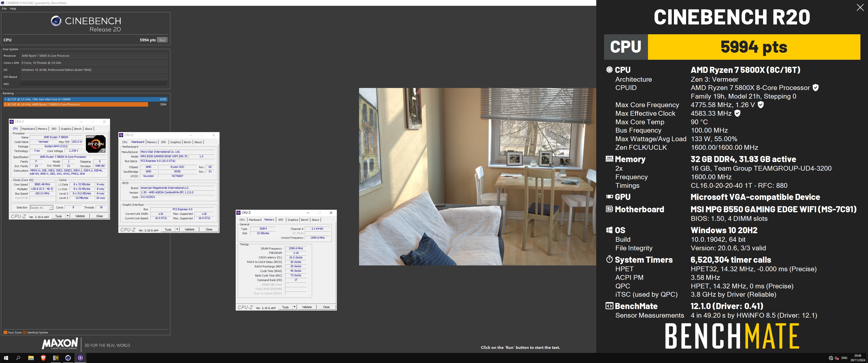Click title icon of CPU-Z Memory window

click(x=238, y=213)
